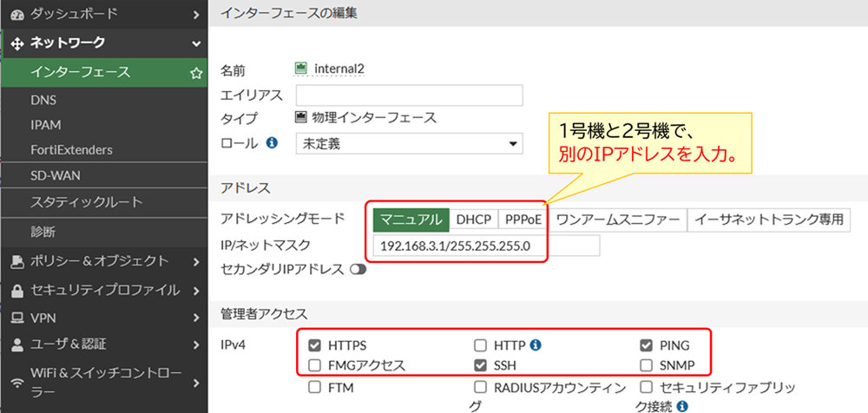Expand the ダッシュボード menu chevron
This screenshot has height=413, width=868.
pyautogui.click(x=196, y=15)
